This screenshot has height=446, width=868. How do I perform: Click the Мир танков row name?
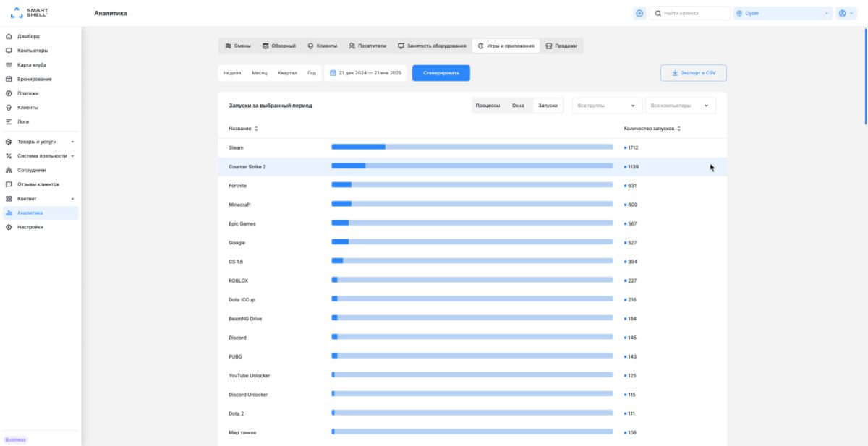pyautogui.click(x=242, y=432)
